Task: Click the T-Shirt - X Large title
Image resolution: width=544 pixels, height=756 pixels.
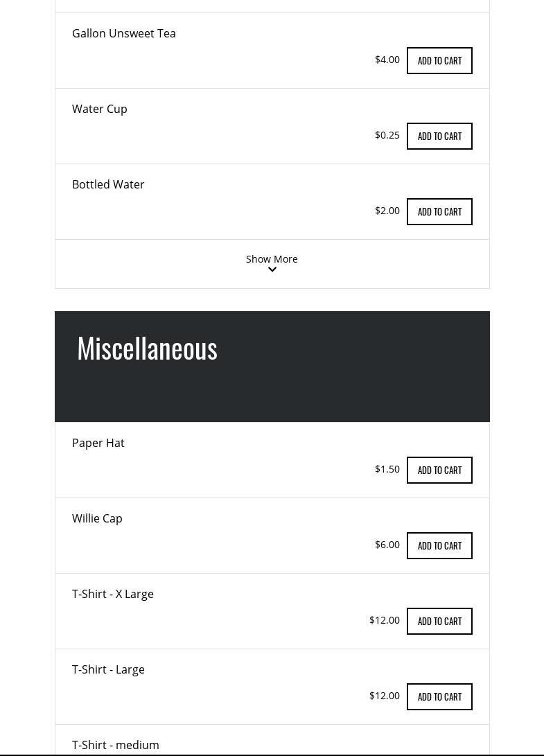Action: click(113, 594)
